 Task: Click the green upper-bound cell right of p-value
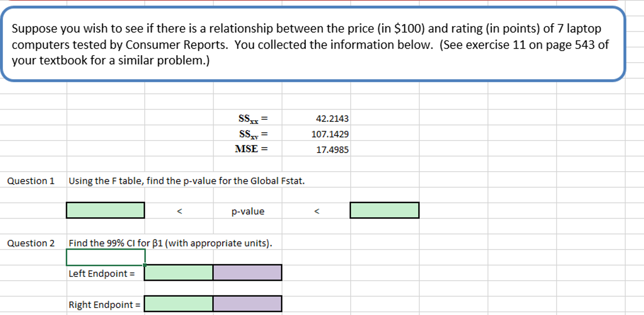click(x=384, y=210)
